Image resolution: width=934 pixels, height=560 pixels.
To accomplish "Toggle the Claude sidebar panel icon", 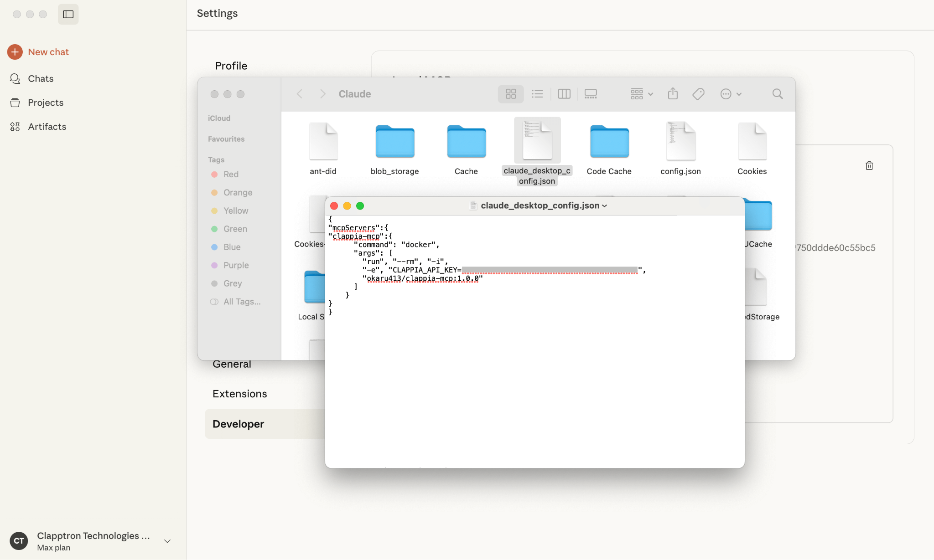I will tap(68, 14).
